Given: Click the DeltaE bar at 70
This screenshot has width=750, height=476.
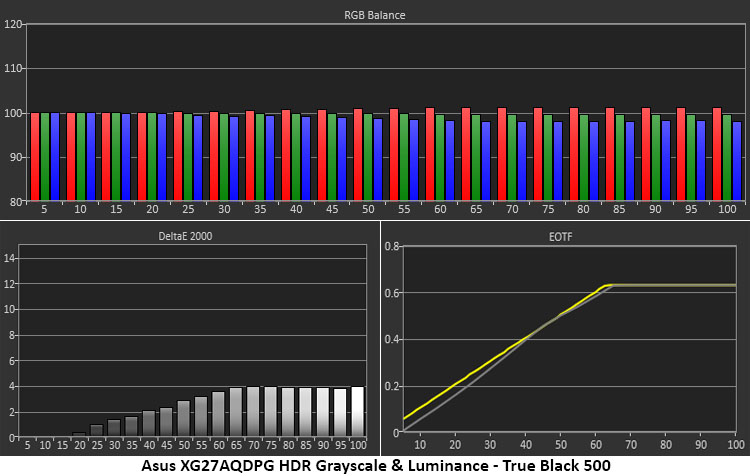Looking at the screenshot, I should click(x=254, y=411).
